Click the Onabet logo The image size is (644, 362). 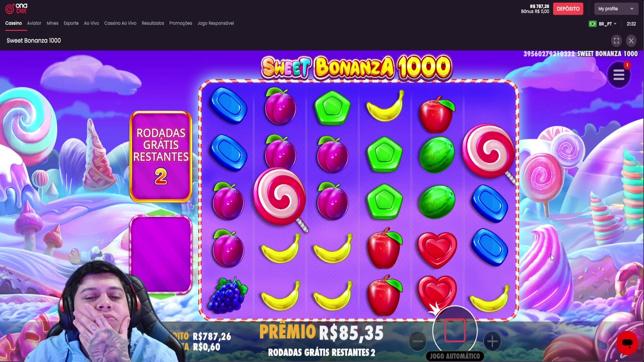16,8
